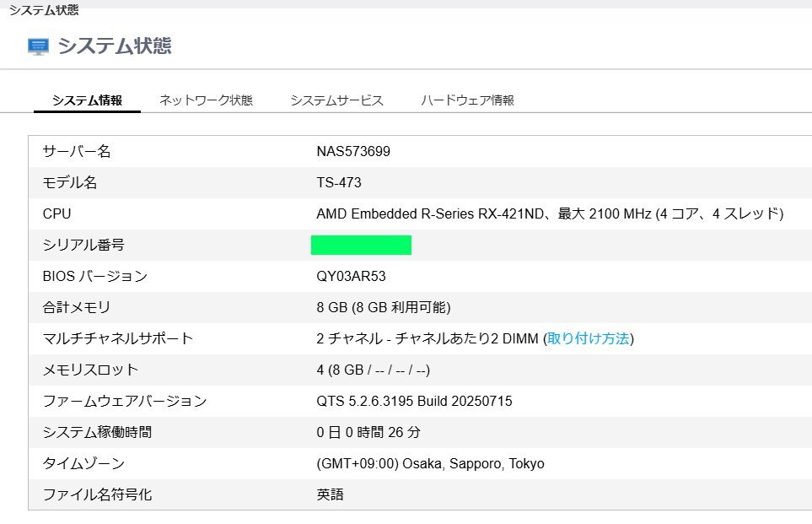812x524 pixels.
Task: Select the BIOS version QY03AR53
Action: coord(351,276)
